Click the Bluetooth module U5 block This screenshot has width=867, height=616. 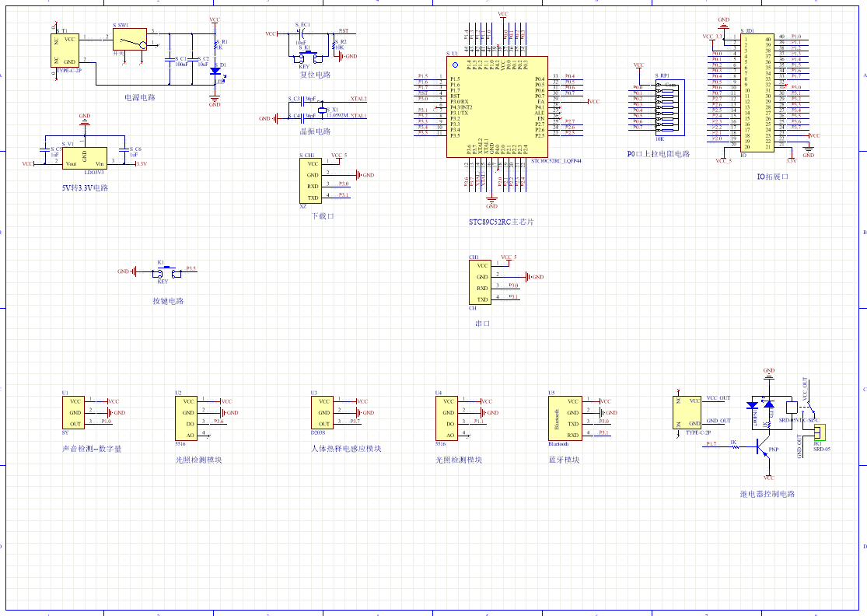[x=564, y=418]
